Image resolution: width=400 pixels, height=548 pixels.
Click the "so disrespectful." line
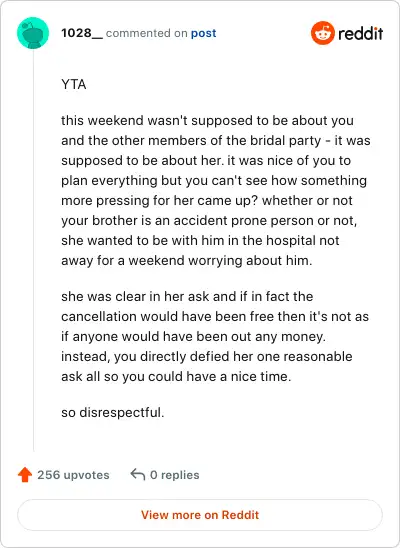click(112, 412)
